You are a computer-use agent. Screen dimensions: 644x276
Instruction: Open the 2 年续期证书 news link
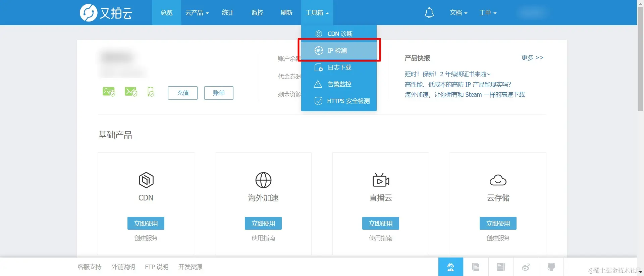pyautogui.click(x=447, y=74)
